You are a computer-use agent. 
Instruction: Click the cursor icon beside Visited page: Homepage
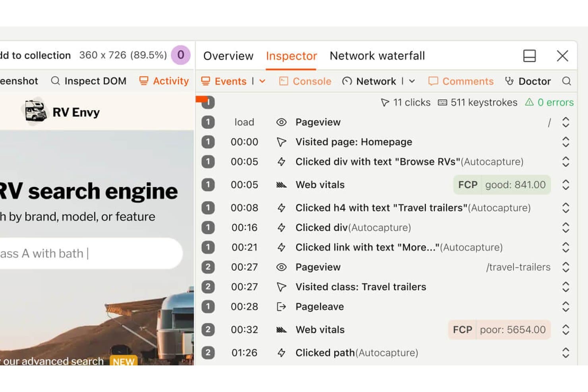tap(281, 142)
